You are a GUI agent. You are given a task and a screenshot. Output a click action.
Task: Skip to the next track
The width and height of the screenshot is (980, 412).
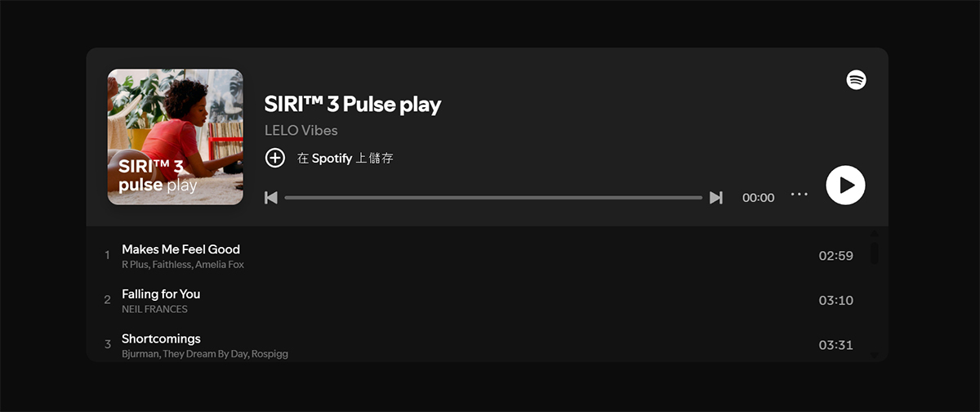pos(716,198)
